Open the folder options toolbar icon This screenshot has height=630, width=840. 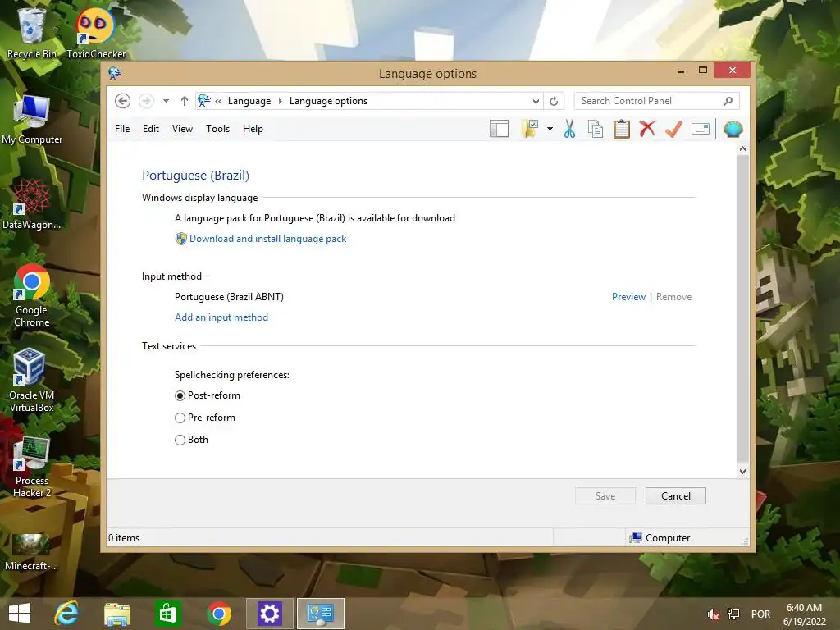(529, 129)
